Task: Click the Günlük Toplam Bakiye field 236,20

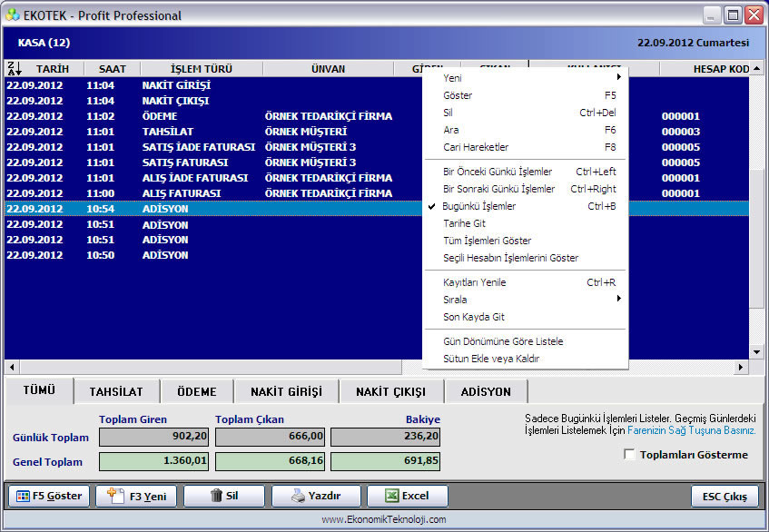Action: 386,437
